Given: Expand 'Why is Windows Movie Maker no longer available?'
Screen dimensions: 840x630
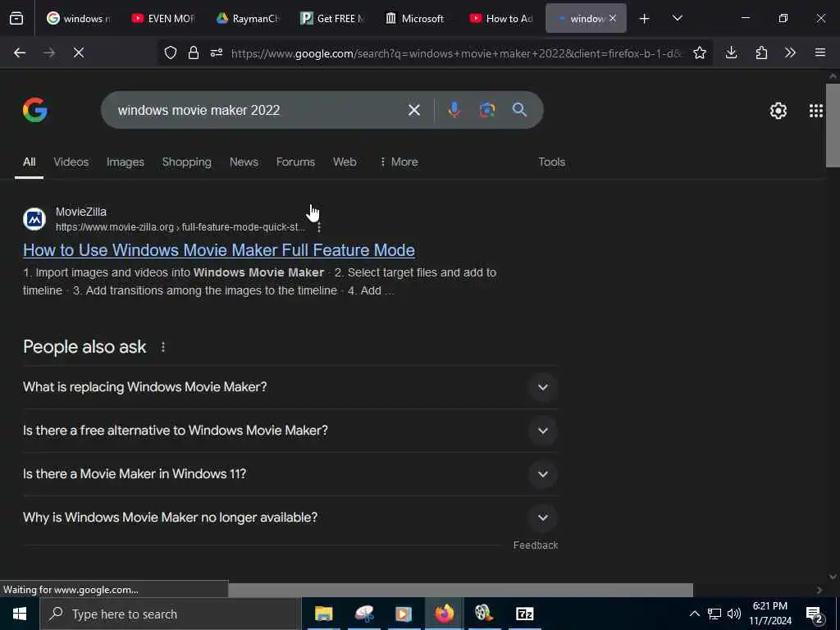Looking at the screenshot, I should [x=290, y=517].
